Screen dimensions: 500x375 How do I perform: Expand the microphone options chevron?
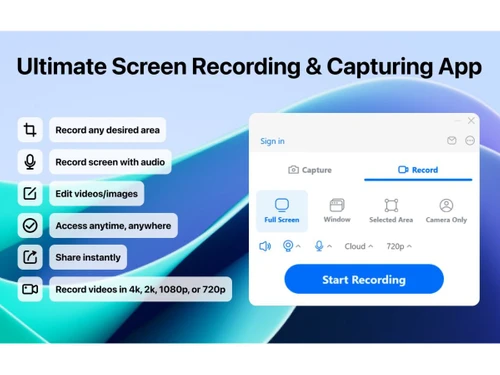click(329, 246)
